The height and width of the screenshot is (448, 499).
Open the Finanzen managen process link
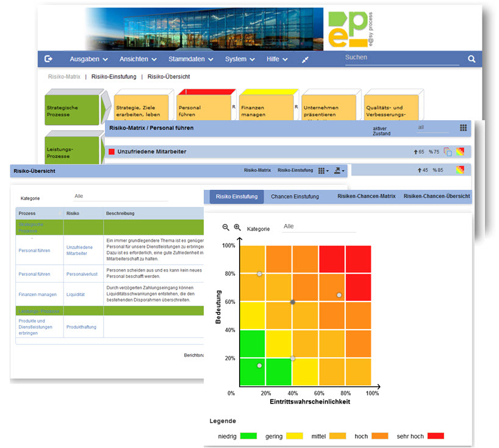(37, 294)
